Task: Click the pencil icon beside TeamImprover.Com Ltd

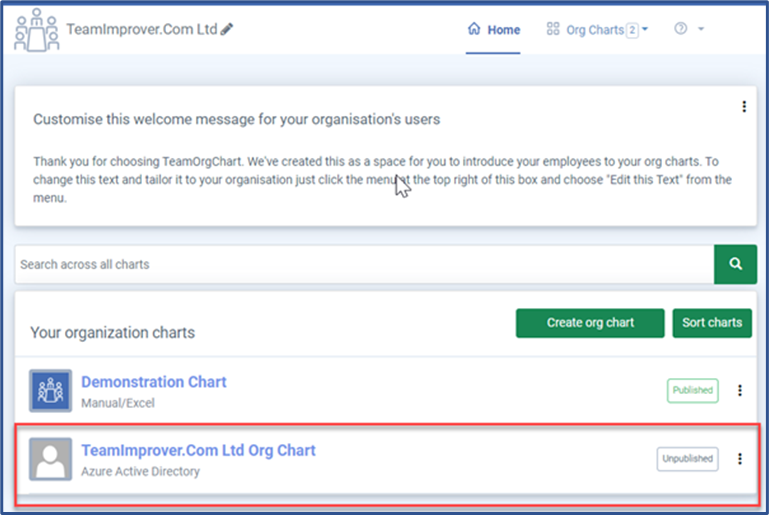Action: pyautogui.click(x=227, y=29)
